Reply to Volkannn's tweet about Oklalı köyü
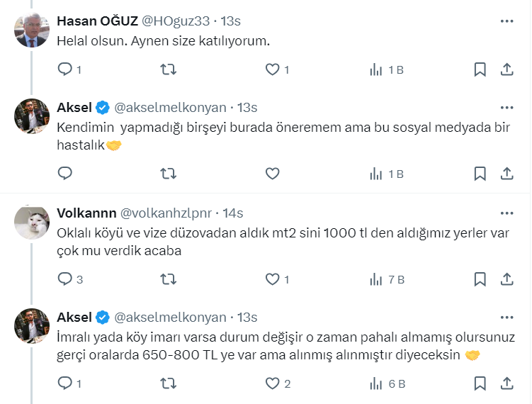The image size is (532, 404). click(x=65, y=279)
